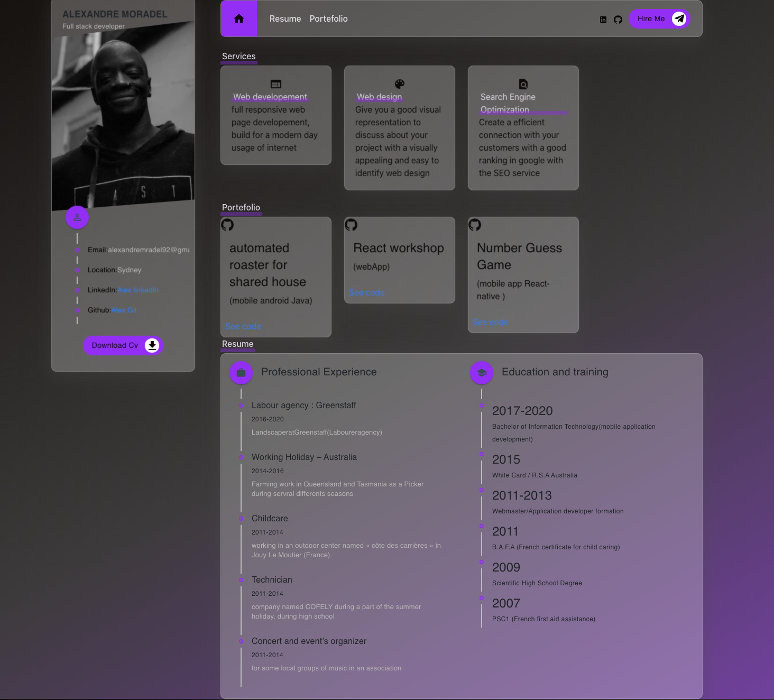Click the Resume section heading
Image resolution: width=774 pixels, height=700 pixels.
click(238, 344)
